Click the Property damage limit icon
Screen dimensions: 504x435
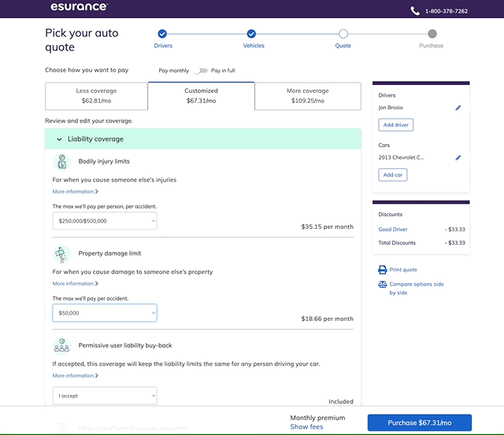61,254
